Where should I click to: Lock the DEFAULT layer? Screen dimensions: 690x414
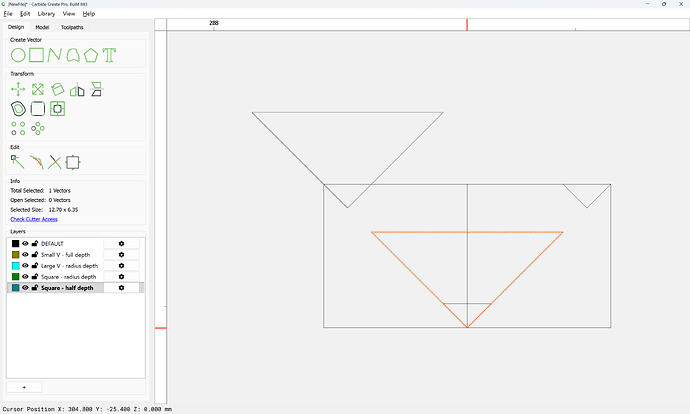click(x=35, y=243)
